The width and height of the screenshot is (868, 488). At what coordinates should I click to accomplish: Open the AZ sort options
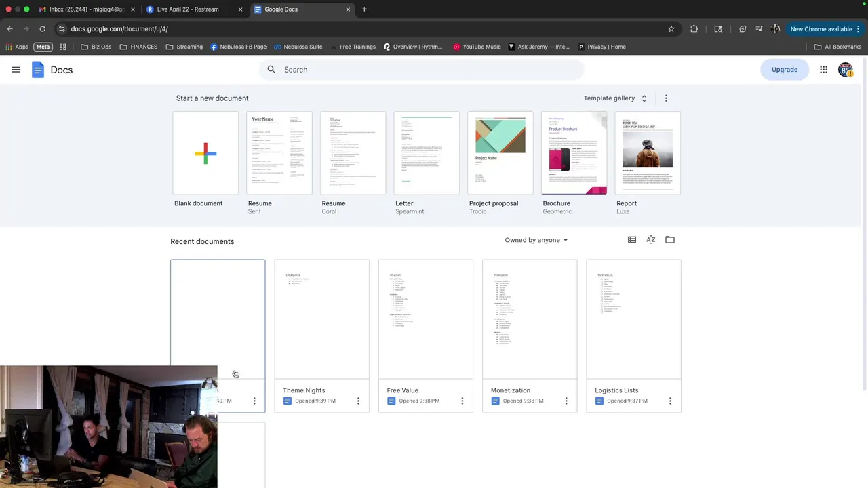651,240
